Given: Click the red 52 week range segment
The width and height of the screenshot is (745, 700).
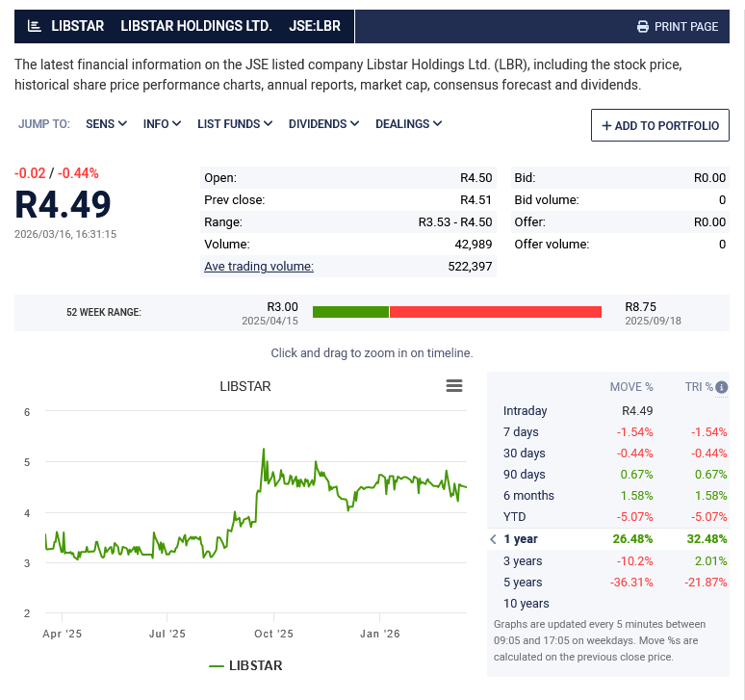Looking at the screenshot, I should (495, 312).
